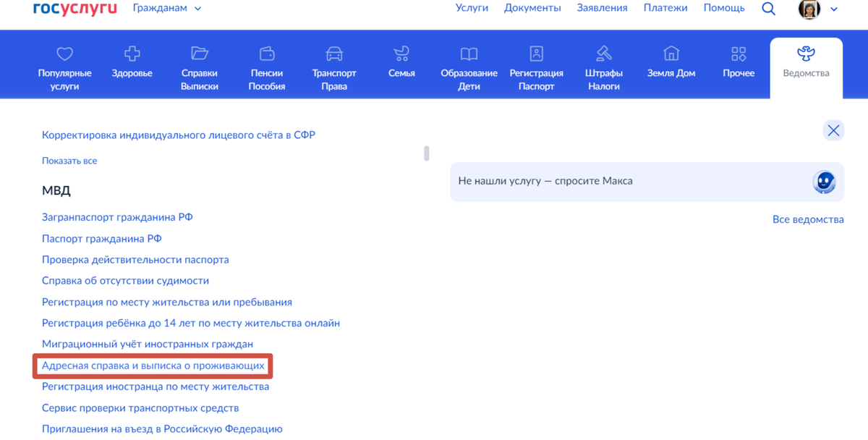Click the vertical scrollbar in the services list
The width and height of the screenshot is (868, 440).
point(427,153)
